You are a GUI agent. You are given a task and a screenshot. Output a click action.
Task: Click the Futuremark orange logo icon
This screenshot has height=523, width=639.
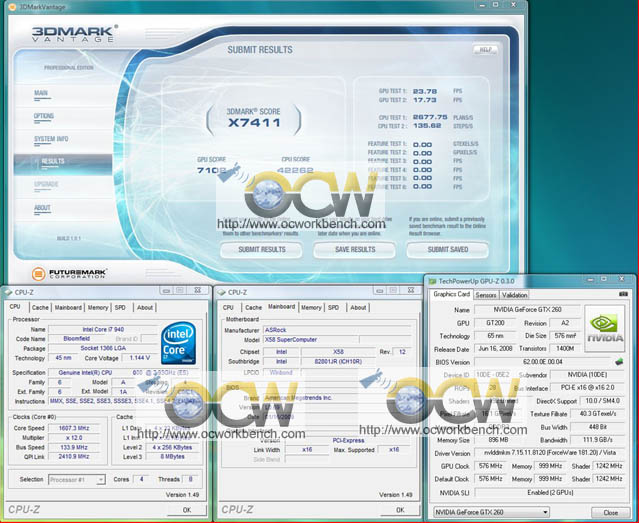tap(38, 274)
